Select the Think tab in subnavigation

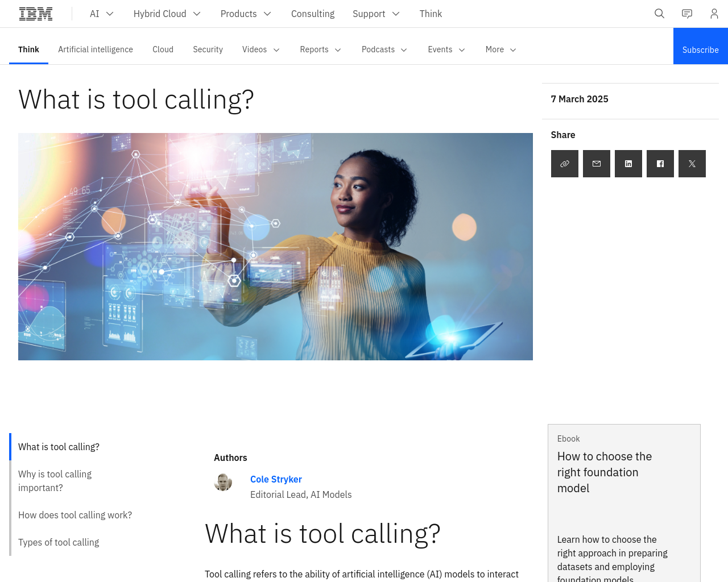(28, 49)
